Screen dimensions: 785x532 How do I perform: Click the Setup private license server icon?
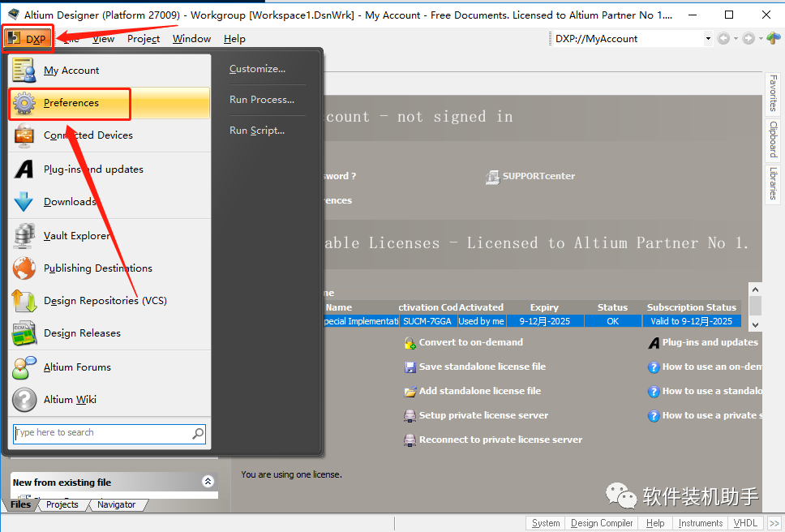(x=410, y=416)
